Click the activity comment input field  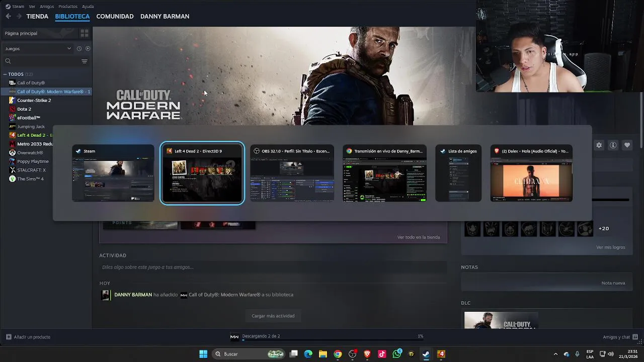click(273, 267)
